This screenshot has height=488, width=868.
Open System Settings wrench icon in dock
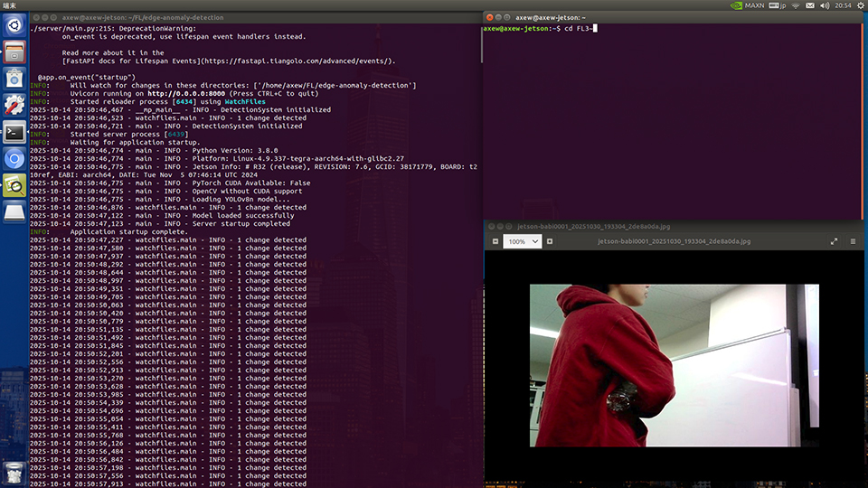click(x=14, y=106)
